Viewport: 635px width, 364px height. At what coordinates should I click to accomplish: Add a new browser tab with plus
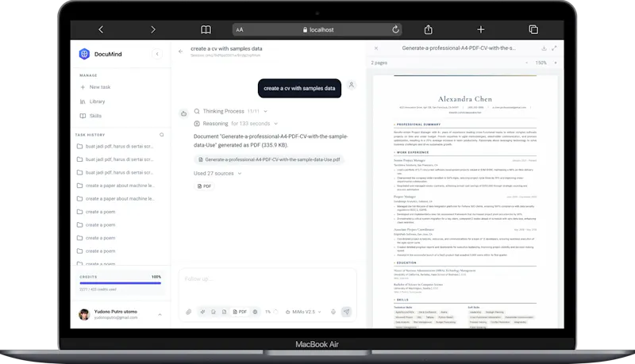[481, 29]
